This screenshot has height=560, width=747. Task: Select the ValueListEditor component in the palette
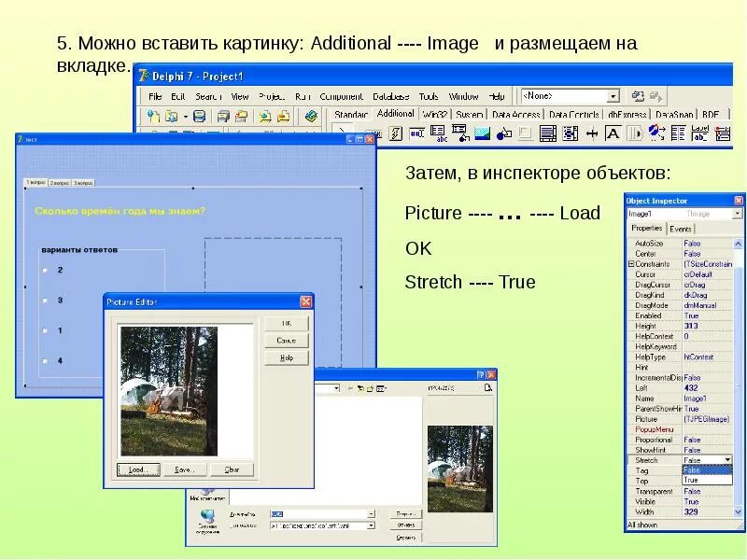(678, 133)
